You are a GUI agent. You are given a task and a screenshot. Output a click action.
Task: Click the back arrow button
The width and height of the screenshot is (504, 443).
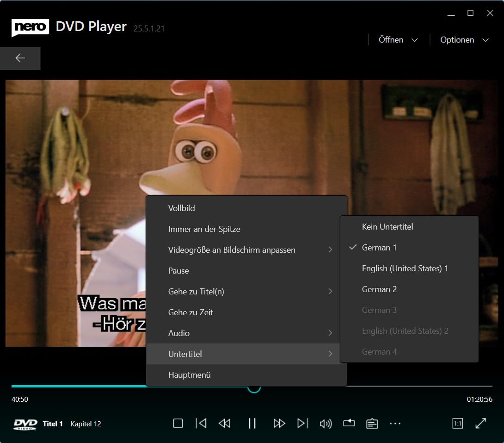click(20, 58)
